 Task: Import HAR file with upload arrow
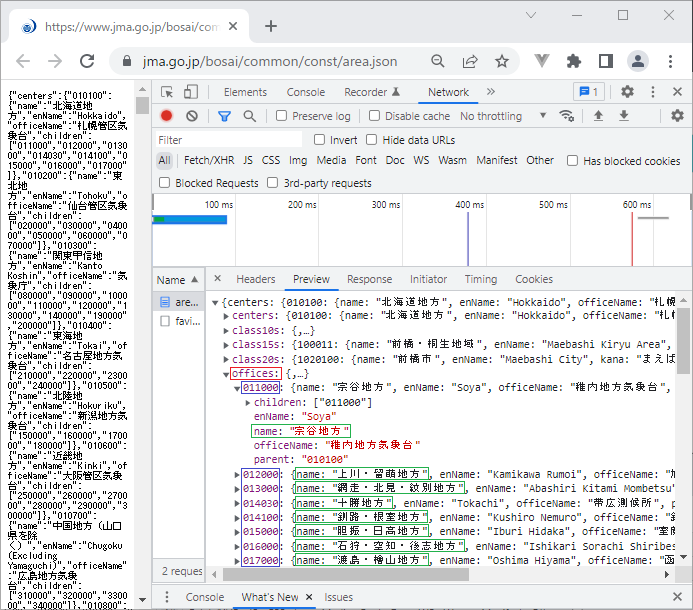click(x=598, y=116)
